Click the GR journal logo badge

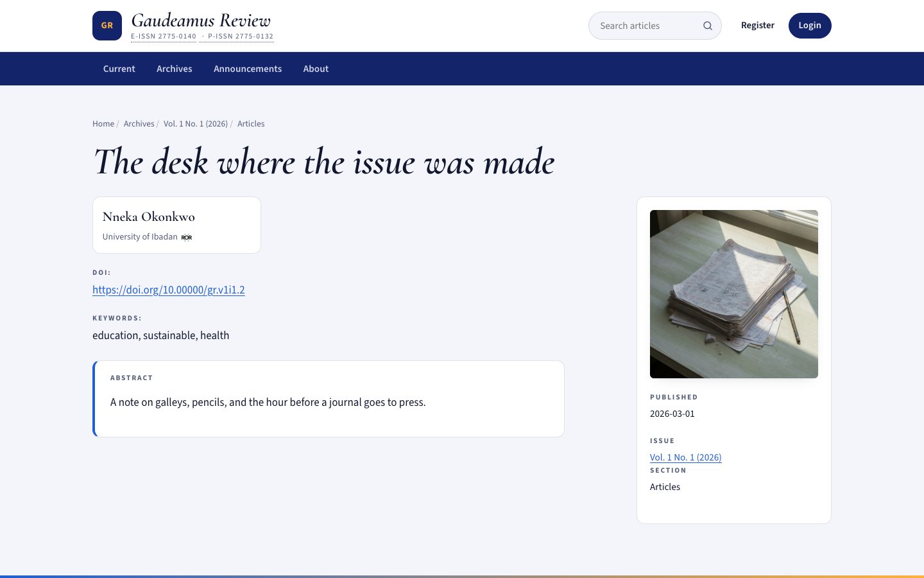(107, 26)
